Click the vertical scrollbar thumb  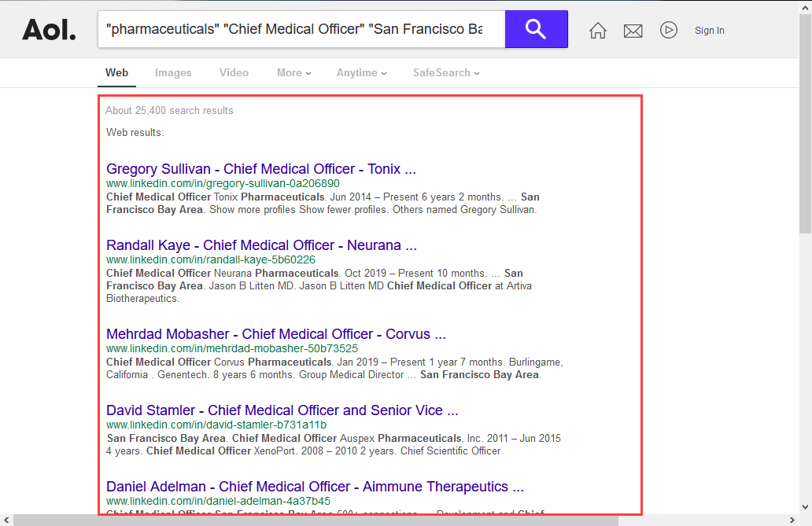(x=805, y=124)
